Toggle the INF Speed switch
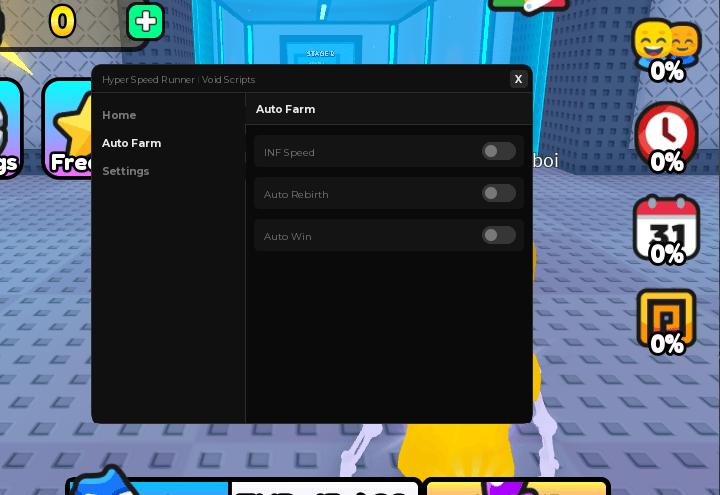This screenshot has height=495, width=720. coord(499,151)
